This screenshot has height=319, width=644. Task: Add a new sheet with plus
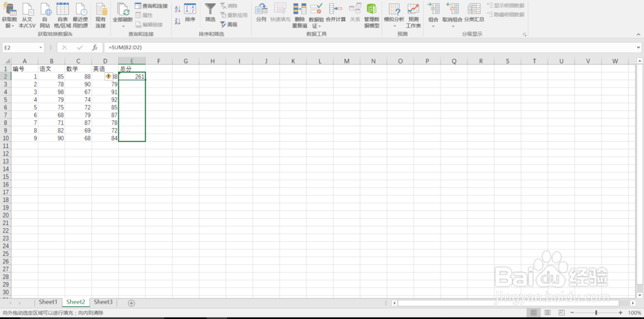coord(131,303)
